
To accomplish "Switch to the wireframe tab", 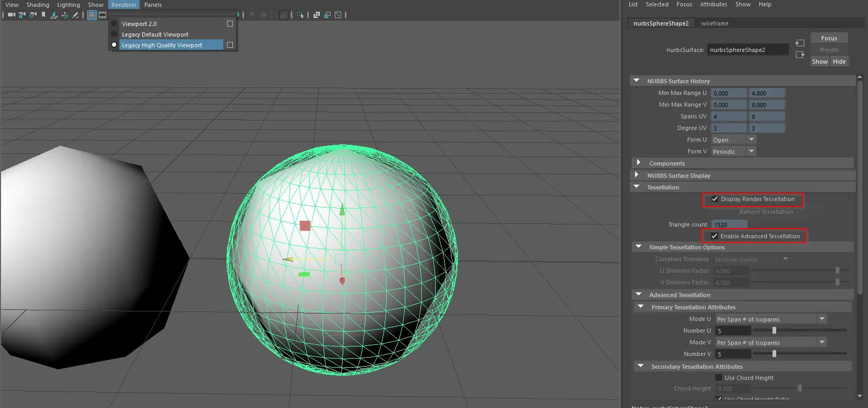I will 714,23.
